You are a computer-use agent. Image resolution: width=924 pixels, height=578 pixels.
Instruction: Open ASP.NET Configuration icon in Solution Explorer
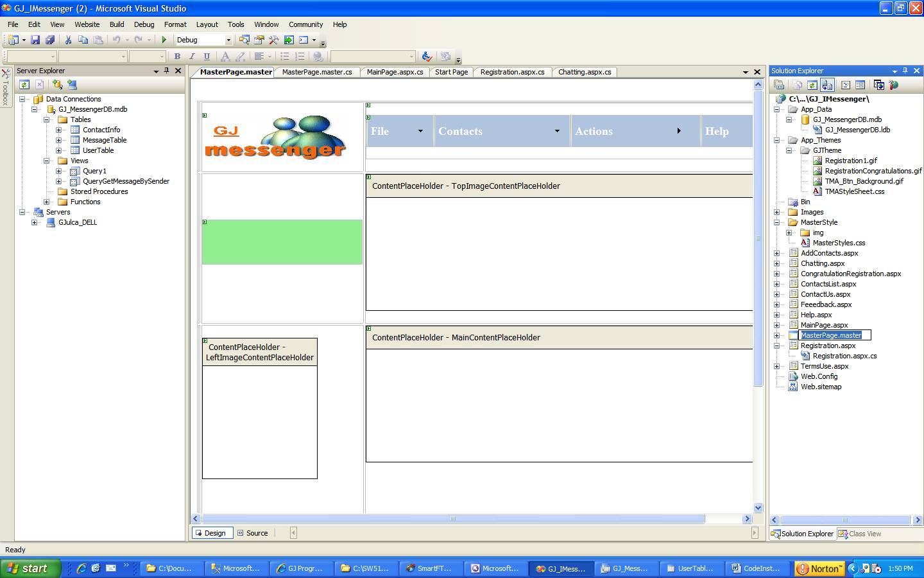coord(894,85)
